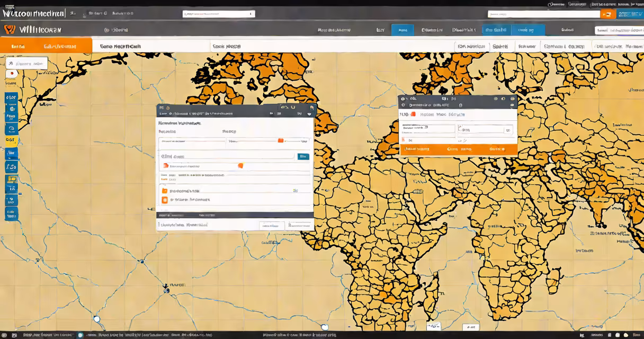The width and height of the screenshot is (644, 339).
Task: Click the small blue button in the larger dialog
Action: click(303, 157)
